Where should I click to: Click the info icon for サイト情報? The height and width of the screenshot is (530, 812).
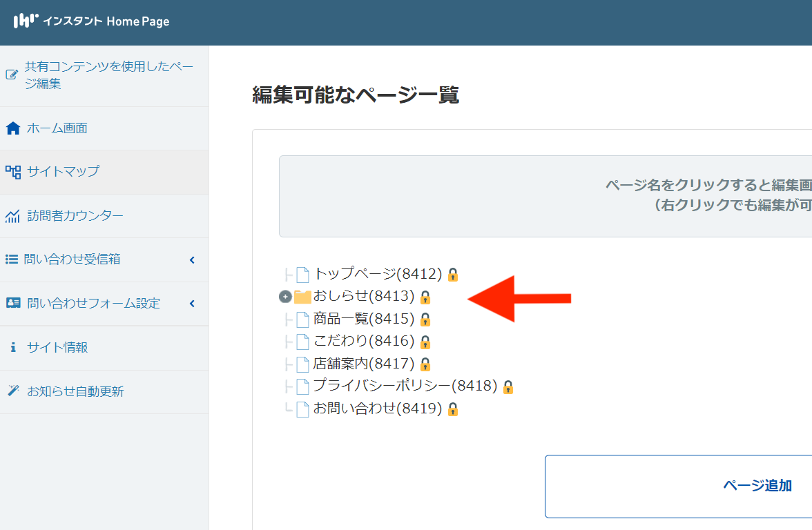(12, 348)
